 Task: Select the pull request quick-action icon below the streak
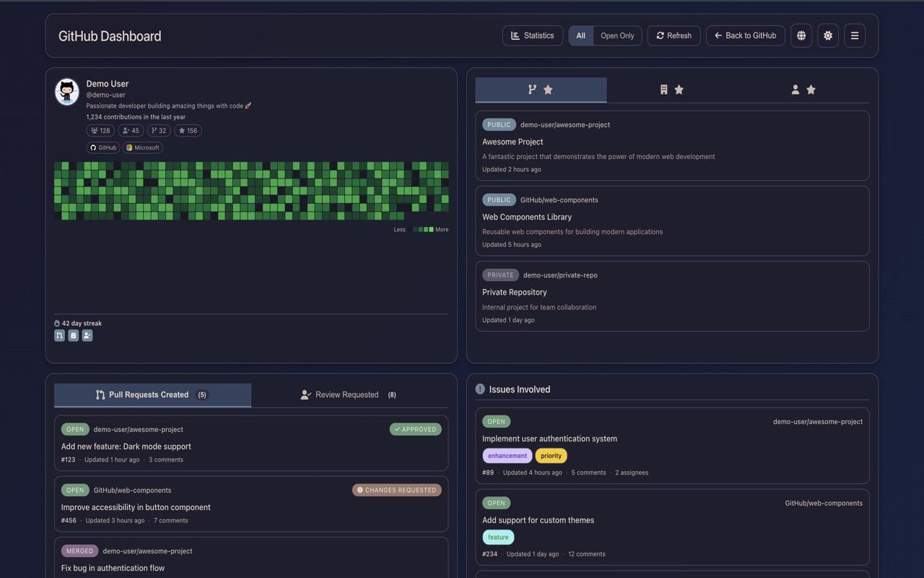59,335
